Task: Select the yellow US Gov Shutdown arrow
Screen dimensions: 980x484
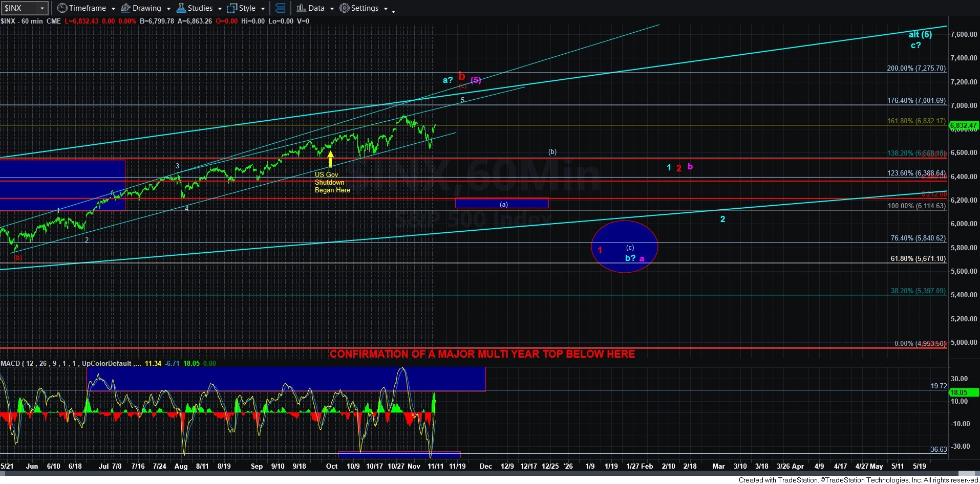Action: (x=330, y=159)
